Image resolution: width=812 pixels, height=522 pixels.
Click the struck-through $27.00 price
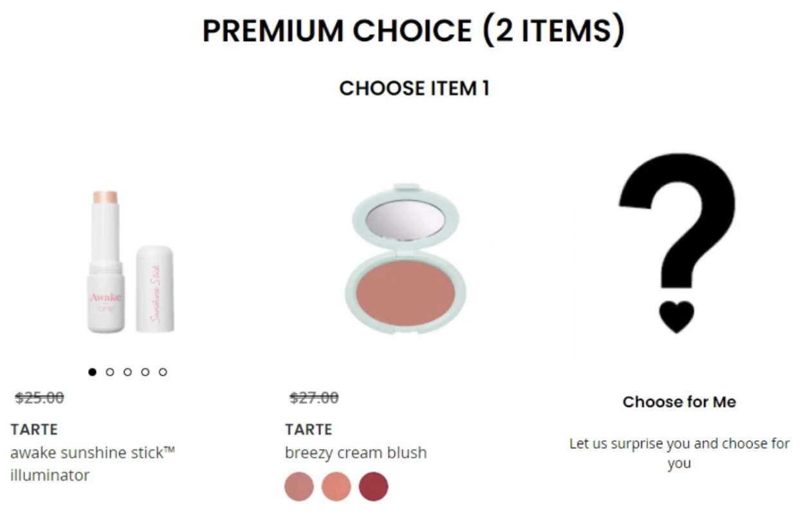[x=314, y=398]
